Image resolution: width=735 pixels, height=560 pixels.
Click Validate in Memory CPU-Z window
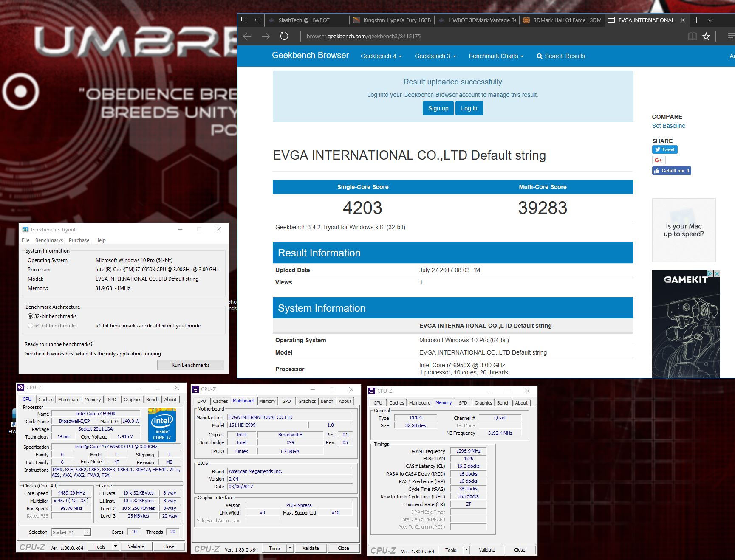(487, 550)
